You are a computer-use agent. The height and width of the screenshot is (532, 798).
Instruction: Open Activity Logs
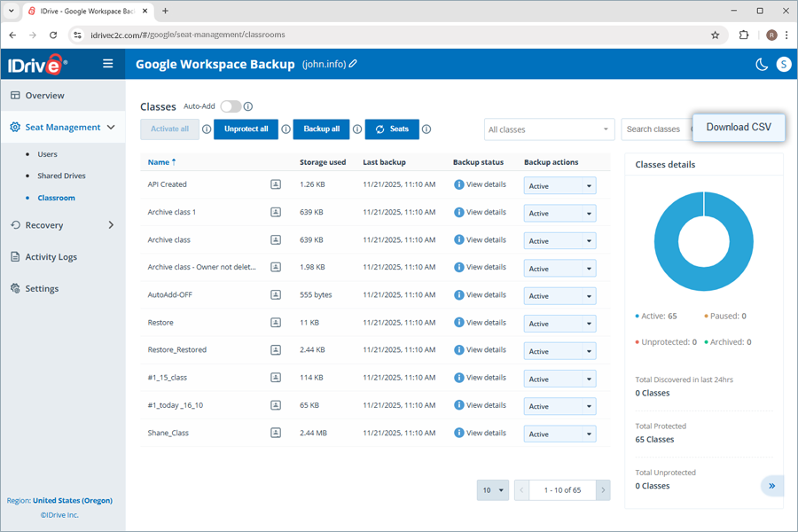tap(55, 256)
